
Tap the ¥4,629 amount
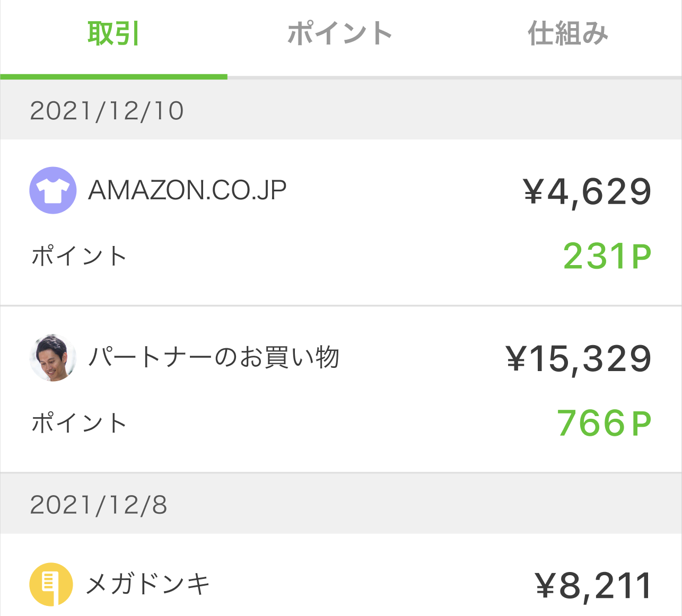[587, 191]
